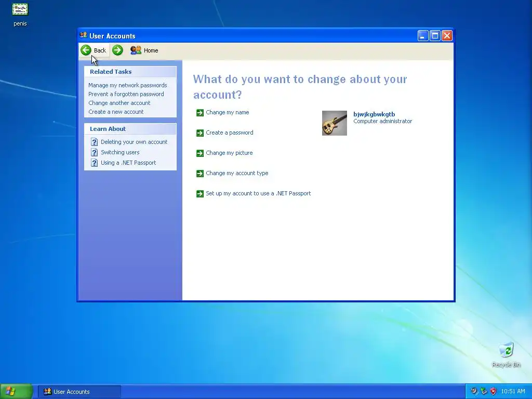Open Manage my network passwords
Screen dimensions: 532x399
point(128,85)
